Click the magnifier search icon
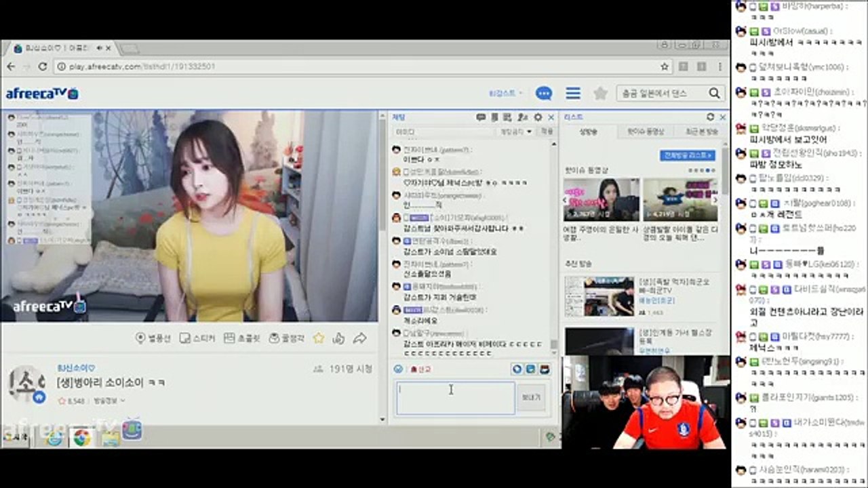The image size is (868, 488). (x=714, y=94)
